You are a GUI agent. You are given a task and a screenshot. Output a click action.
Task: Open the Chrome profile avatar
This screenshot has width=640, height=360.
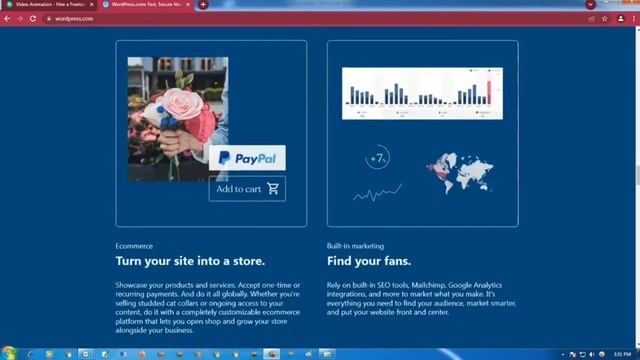(620, 19)
